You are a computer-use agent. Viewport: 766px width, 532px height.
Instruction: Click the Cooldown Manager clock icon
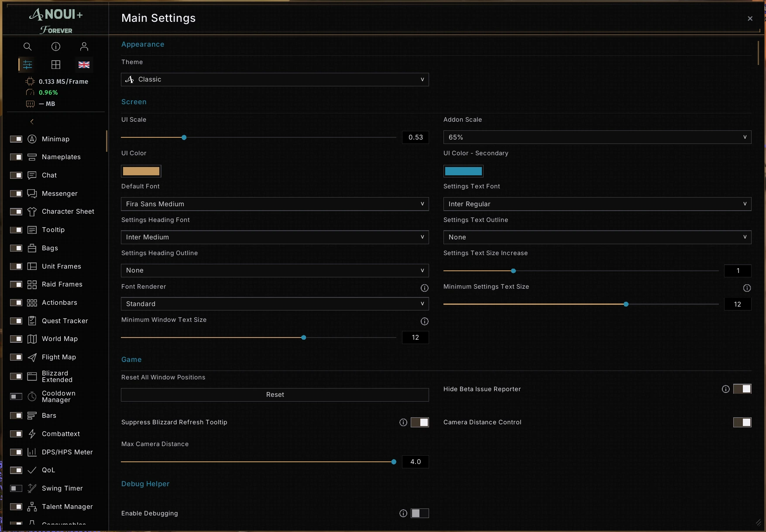(32, 396)
